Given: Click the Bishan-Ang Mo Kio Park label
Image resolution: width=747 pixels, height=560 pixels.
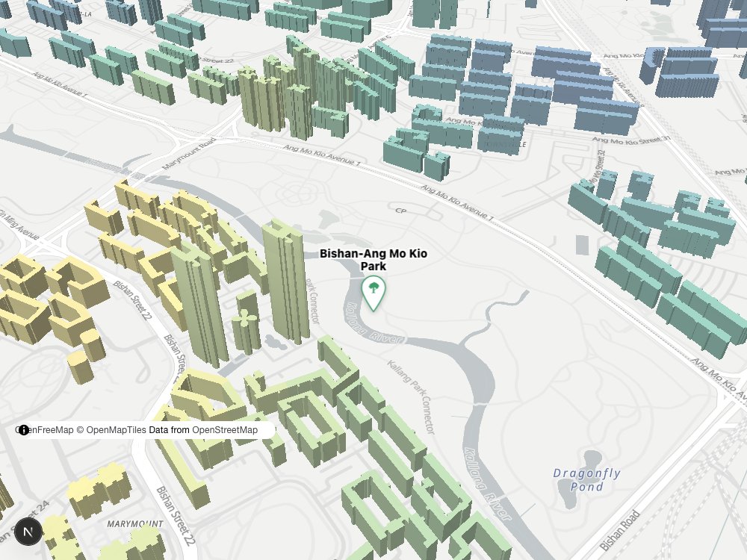Looking at the screenshot, I should (x=373, y=260).
